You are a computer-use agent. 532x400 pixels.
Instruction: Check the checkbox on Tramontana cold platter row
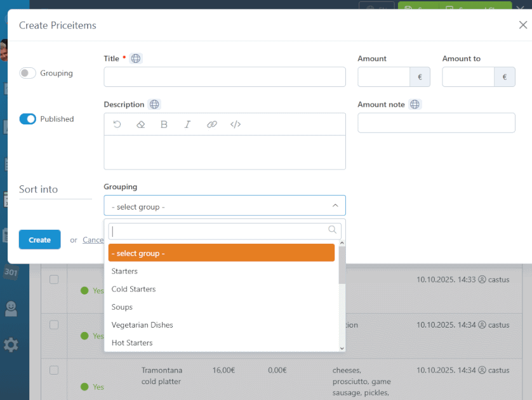pyautogui.click(x=54, y=370)
